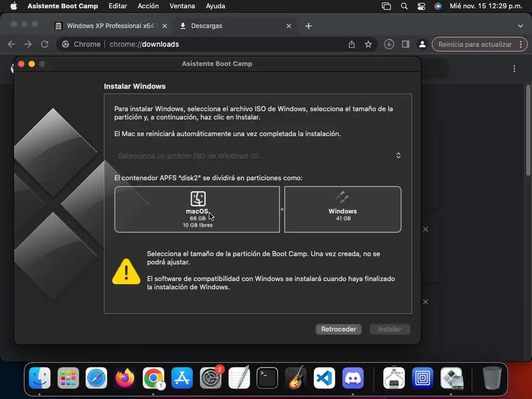The height and width of the screenshot is (399, 532).
Task: Select the Windows partition box
Action: 343,209
